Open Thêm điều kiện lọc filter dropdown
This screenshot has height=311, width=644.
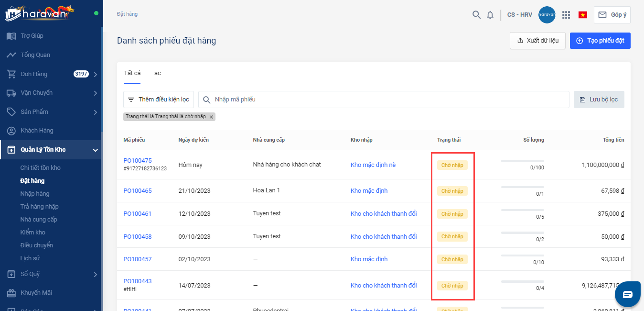tap(159, 100)
